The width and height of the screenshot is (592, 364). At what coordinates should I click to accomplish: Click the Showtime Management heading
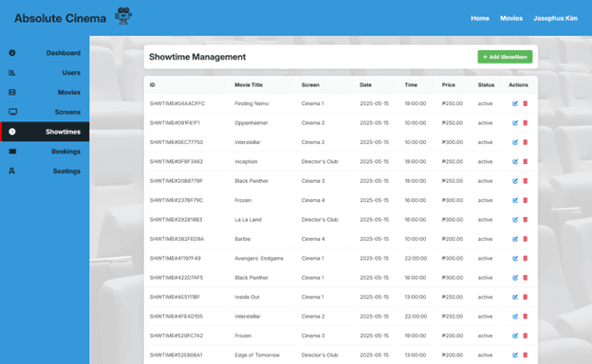click(197, 57)
